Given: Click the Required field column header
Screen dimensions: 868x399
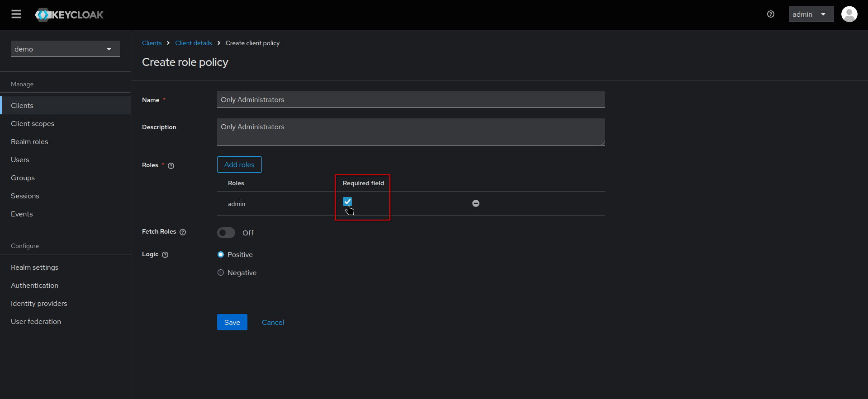Looking at the screenshot, I should click(x=363, y=183).
